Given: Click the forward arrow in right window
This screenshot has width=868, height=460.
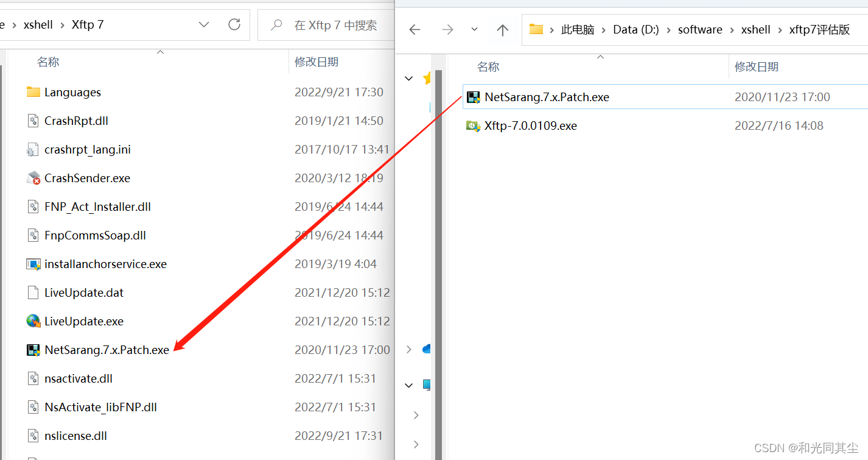Looking at the screenshot, I should click(447, 29).
